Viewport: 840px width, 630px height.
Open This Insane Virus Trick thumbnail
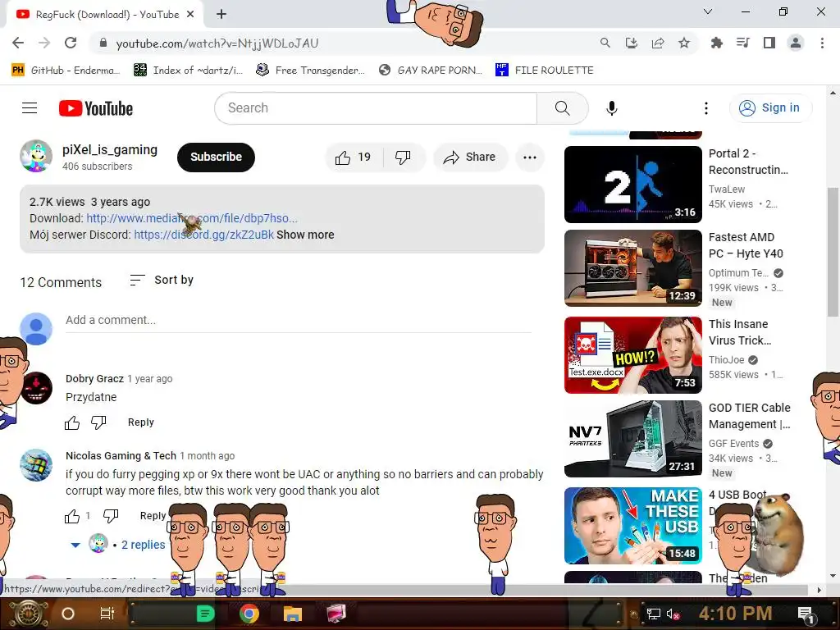pos(632,355)
